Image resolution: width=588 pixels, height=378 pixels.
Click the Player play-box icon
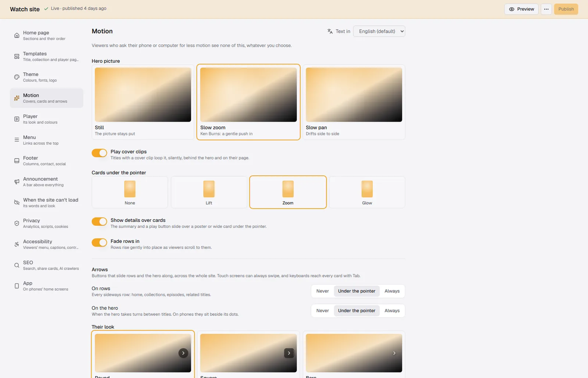17,119
